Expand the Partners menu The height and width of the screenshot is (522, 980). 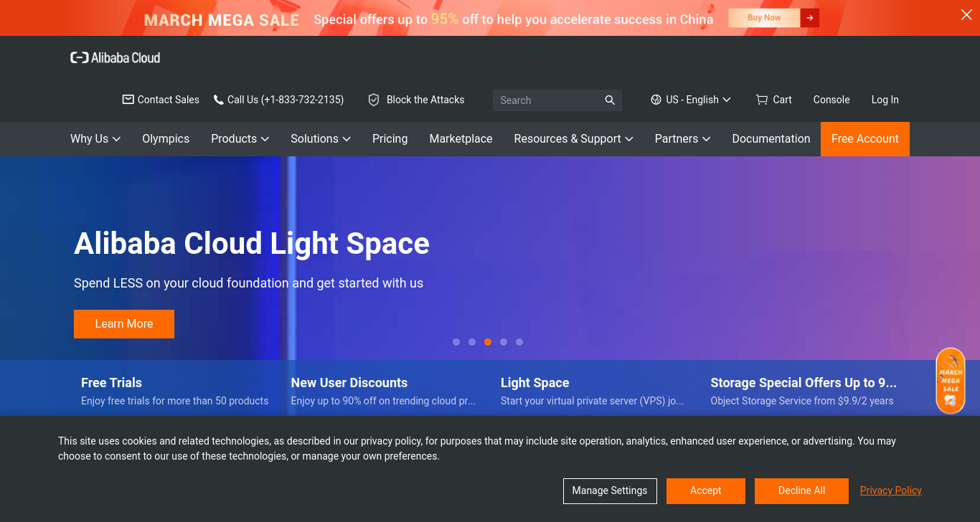[683, 138]
